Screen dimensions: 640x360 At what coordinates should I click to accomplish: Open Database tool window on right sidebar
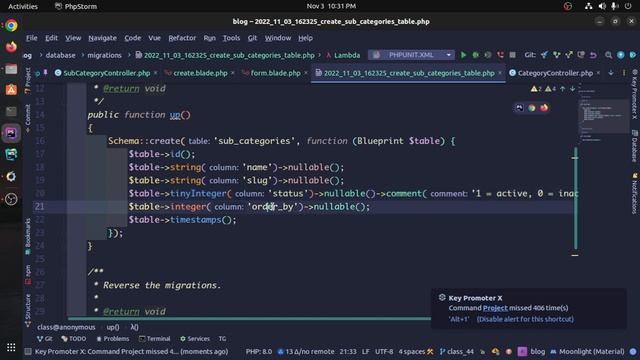pos(635,146)
